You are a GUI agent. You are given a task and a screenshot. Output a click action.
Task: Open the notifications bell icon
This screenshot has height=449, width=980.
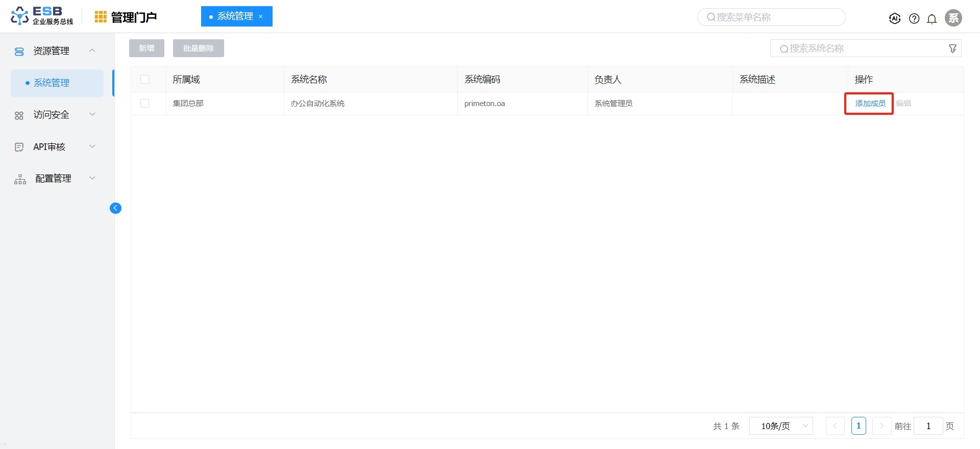click(x=932, y=19)
